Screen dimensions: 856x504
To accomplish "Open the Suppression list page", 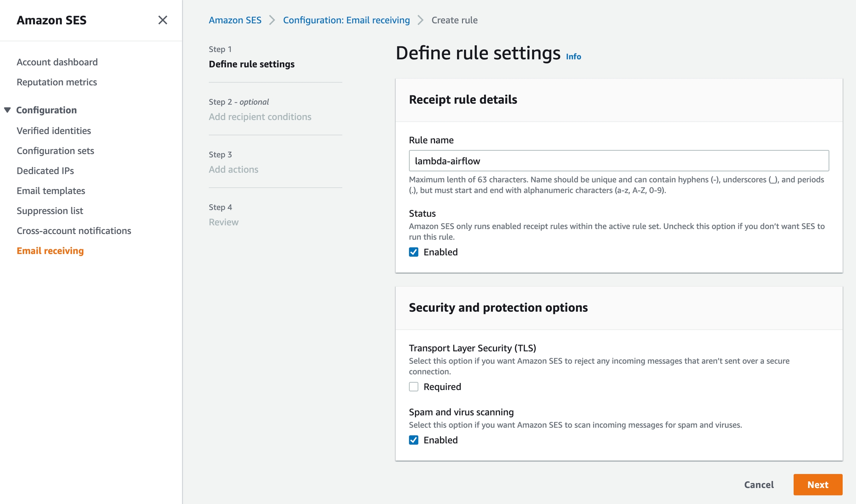I will tap(50, 211).
